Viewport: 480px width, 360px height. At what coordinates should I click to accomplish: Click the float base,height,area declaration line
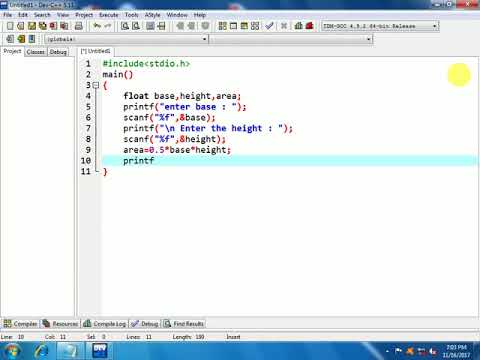click(x=182, y=96)
